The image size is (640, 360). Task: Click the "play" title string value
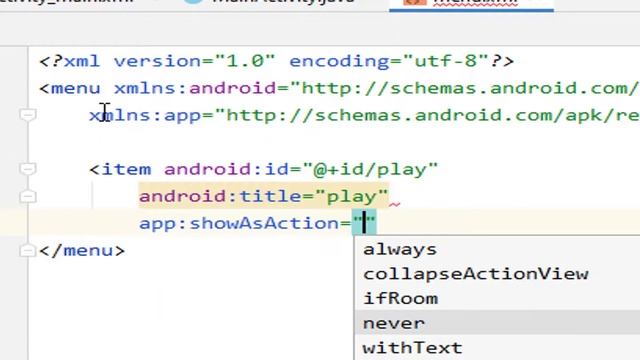click(x=352, y=196)
